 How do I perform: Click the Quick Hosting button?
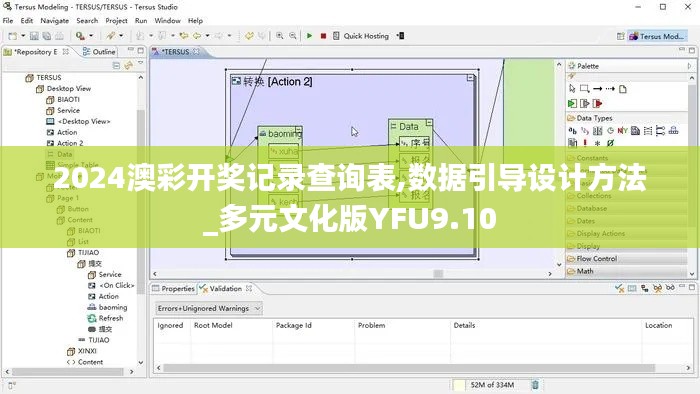tap(361, 36)
